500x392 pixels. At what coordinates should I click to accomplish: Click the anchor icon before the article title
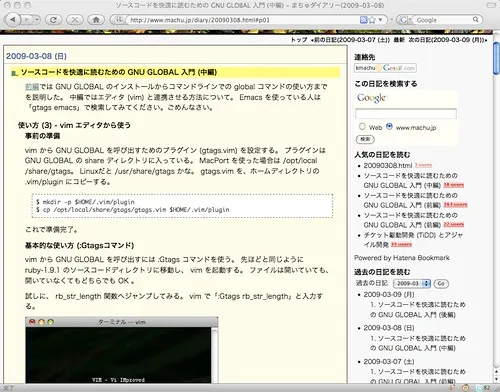click(x=14, y=73)
